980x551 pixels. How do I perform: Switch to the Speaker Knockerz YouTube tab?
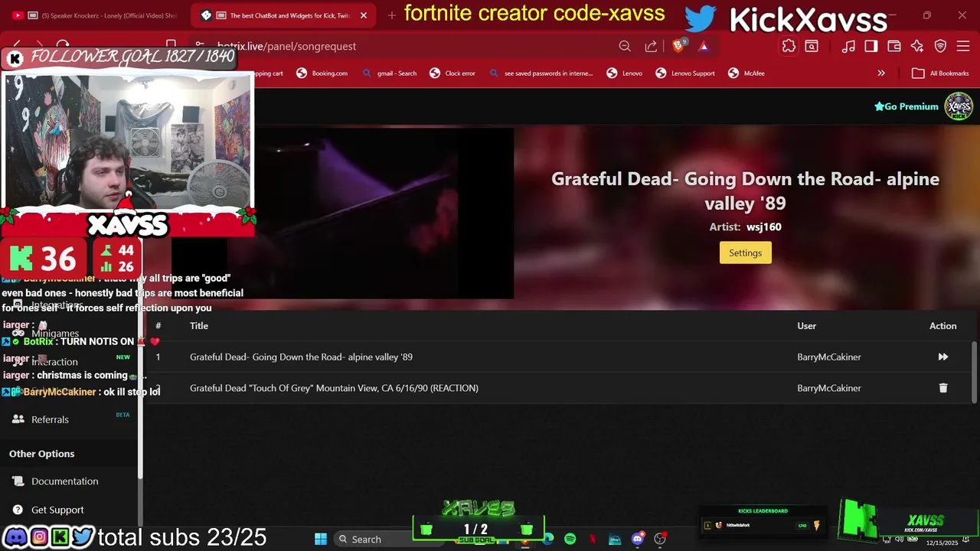(x=96, y=15)
